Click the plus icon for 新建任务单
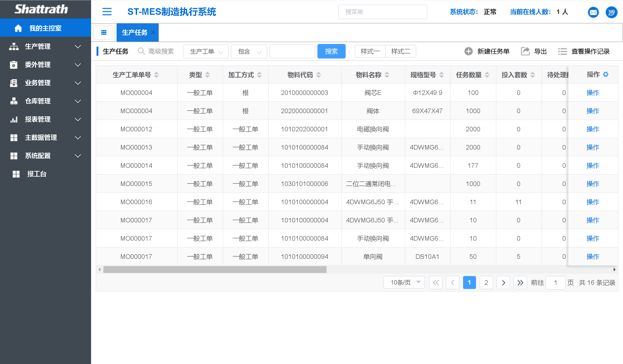Viewport: 623px width, 364px height. 468,51
